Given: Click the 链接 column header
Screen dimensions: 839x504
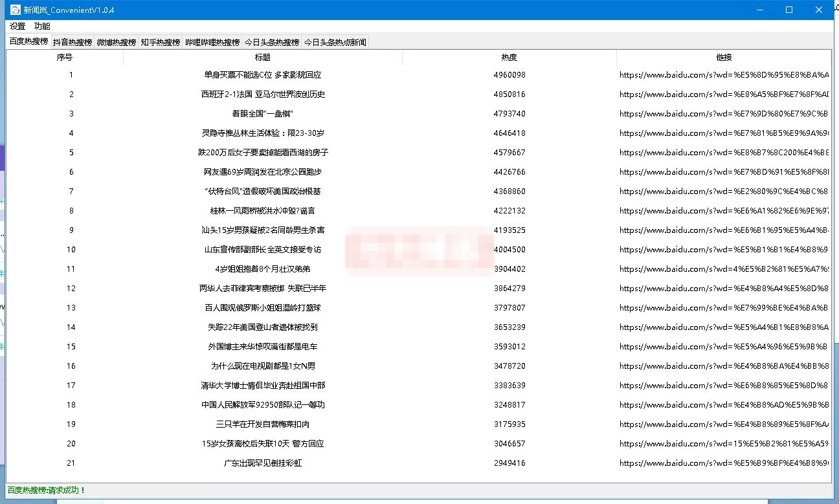Looking at the screenshot, I should [x=724, y=58].
